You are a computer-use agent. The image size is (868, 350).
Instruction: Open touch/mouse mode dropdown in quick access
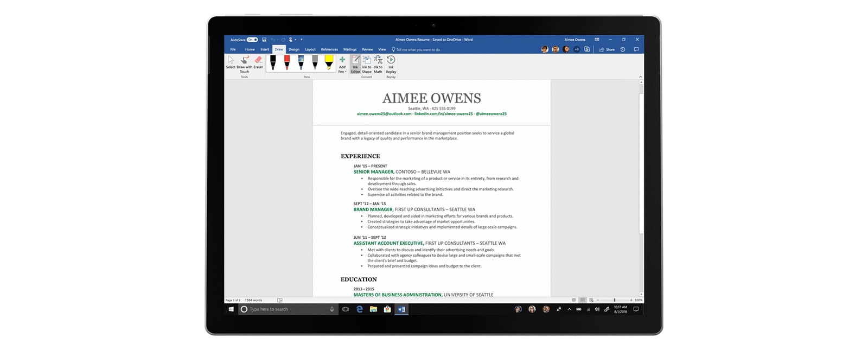(x=291, y=40)
